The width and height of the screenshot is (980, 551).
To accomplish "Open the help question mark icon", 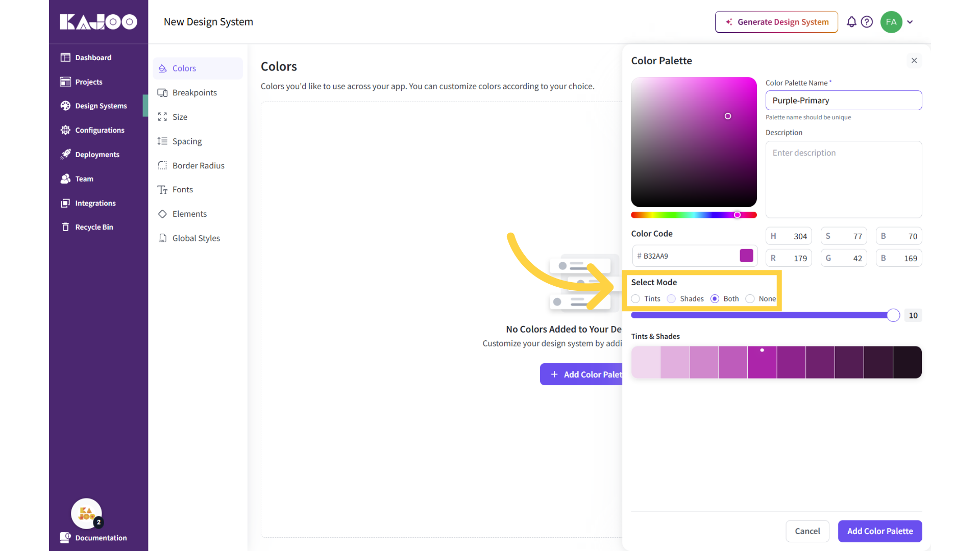I will click(x=867, y=22).
